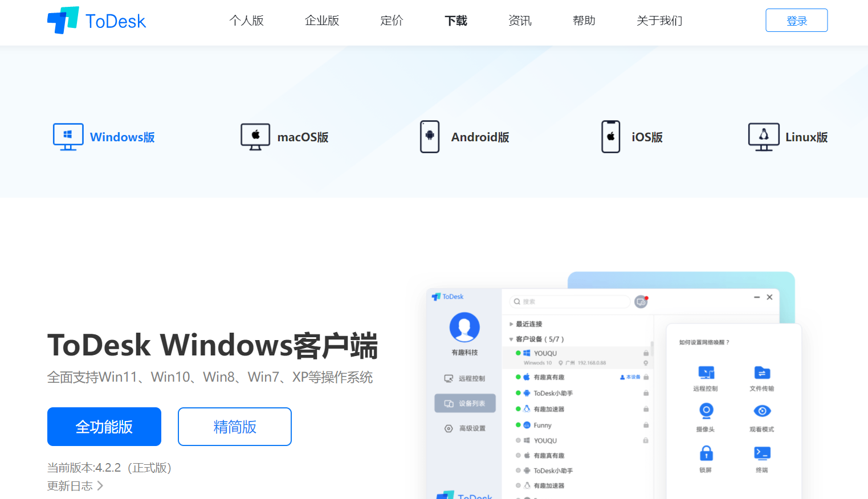The width and height of the screenshot is (868, 499).
Task: Click the 全面支持Win11 subtitle text
Action: coord(210,377)
